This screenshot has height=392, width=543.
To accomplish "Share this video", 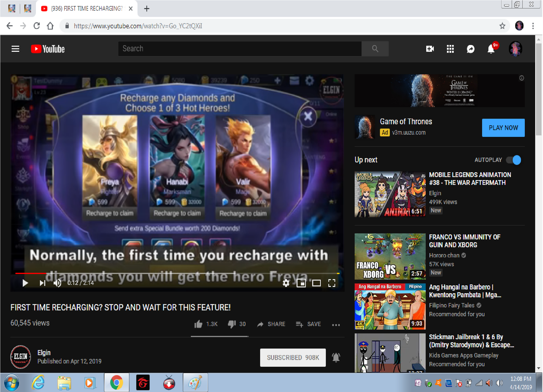I will coord(271,324).
